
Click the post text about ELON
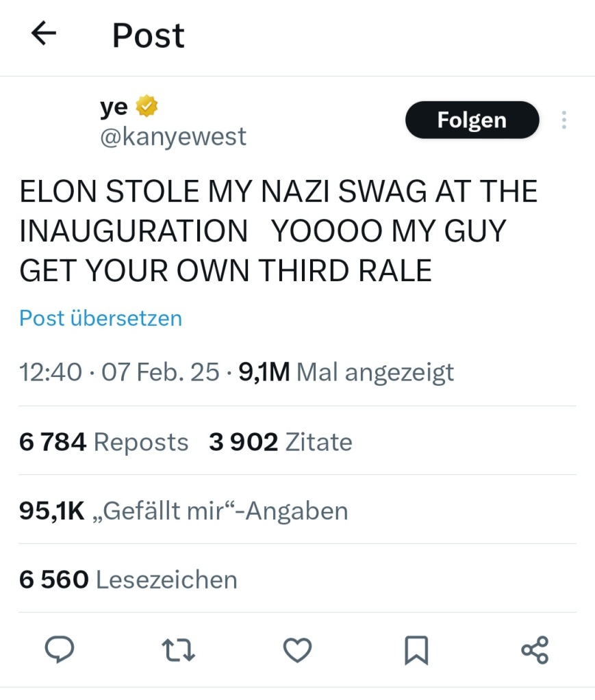coord(278,231)
